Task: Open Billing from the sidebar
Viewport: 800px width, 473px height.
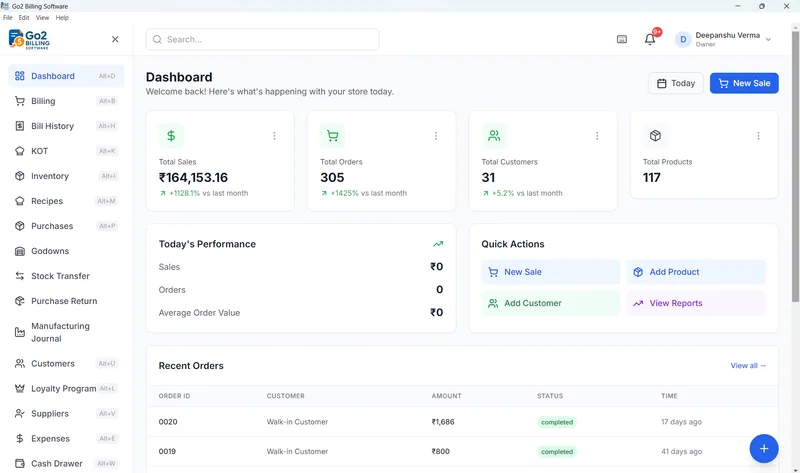Action: [66, 101]
